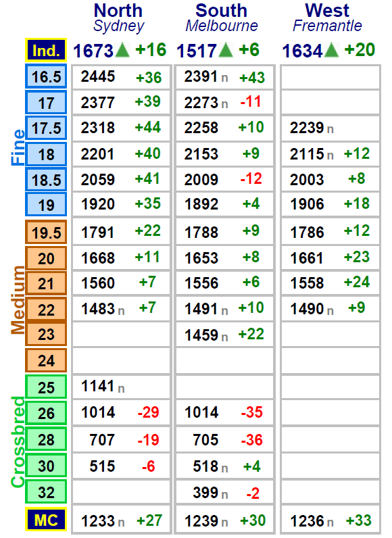Open the North Sydney column header
Screen dimensions: 392x538
coord(119,18)
